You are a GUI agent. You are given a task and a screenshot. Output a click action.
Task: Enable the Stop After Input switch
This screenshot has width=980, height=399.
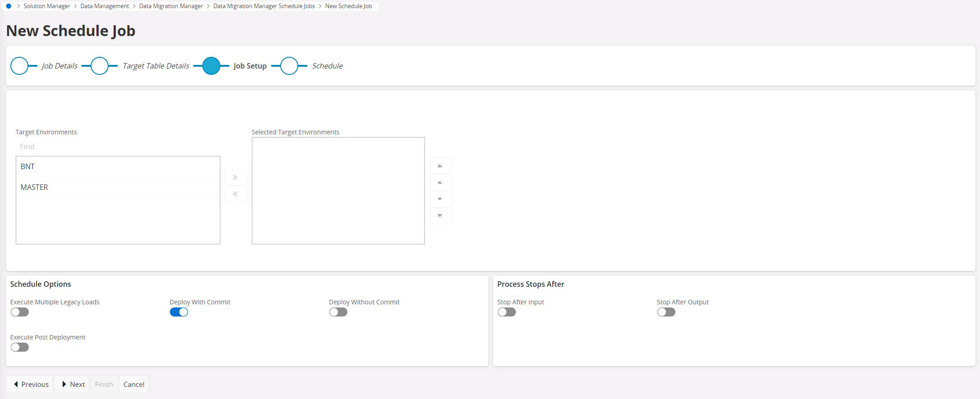tap(507, 312)
